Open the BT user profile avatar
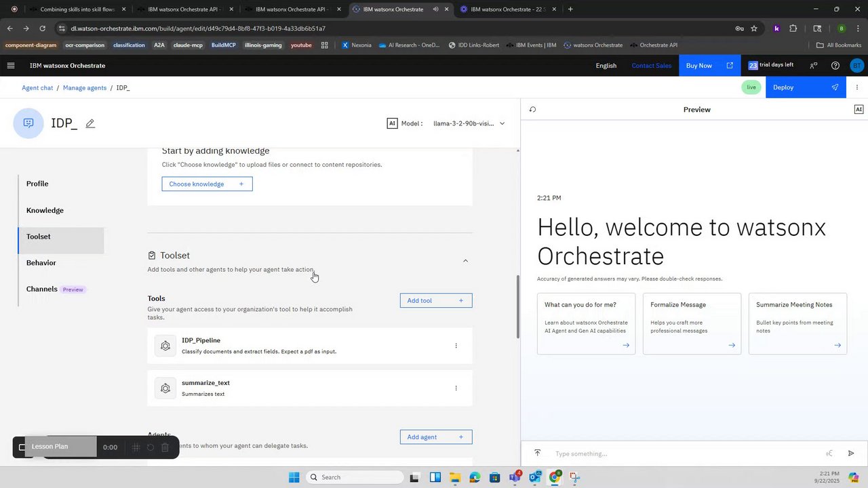The image size is (868, 488). pyautogui.click(x=856, y=66)
